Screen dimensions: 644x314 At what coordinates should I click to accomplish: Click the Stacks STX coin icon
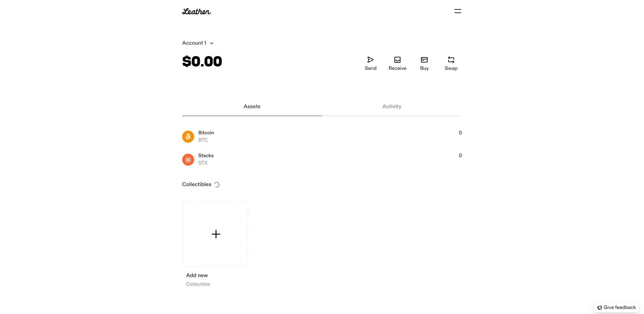pos(188,160)
